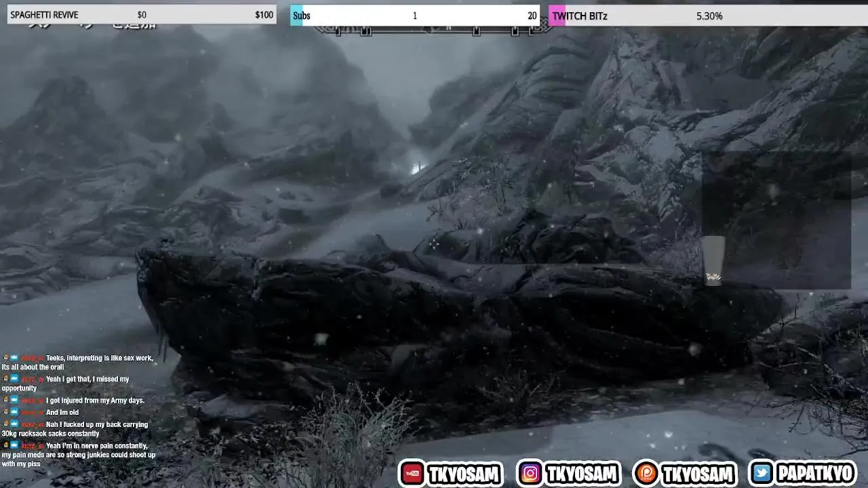Click the crosshair reticle in the game view
Image resolution: width=868 pixels, height=488 pixels.
point(434,244)
